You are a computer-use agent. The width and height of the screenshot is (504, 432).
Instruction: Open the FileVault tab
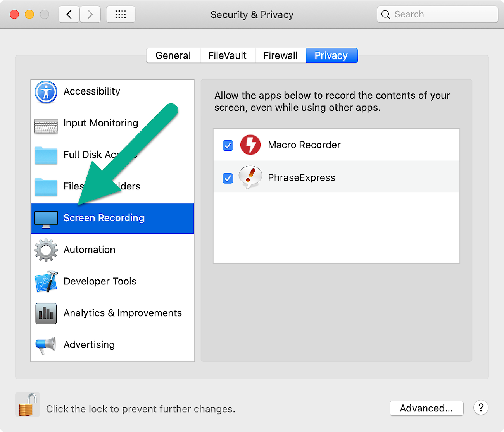(227, 55)
